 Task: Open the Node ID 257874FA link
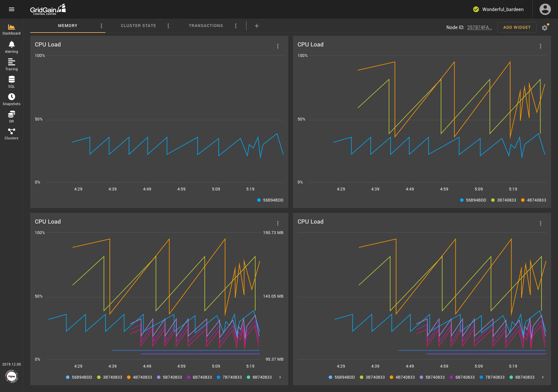tap(480, 27)
